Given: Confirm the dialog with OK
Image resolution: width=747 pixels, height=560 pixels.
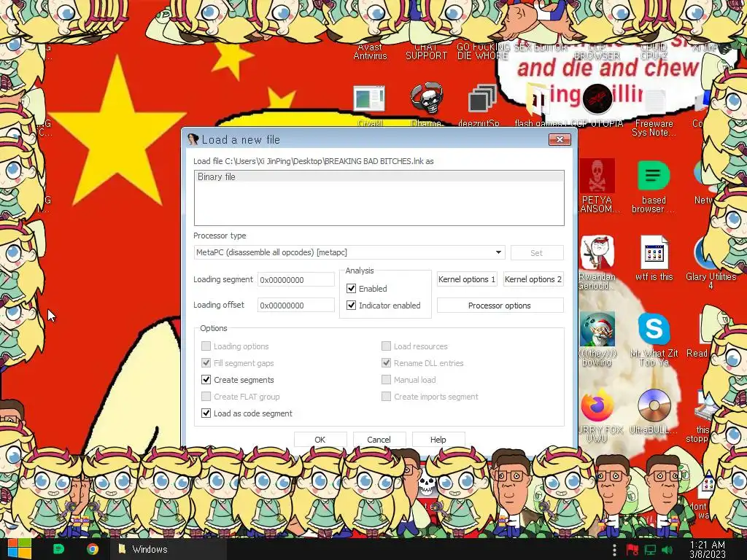Looking at the screenshot, I should [320, 440].
